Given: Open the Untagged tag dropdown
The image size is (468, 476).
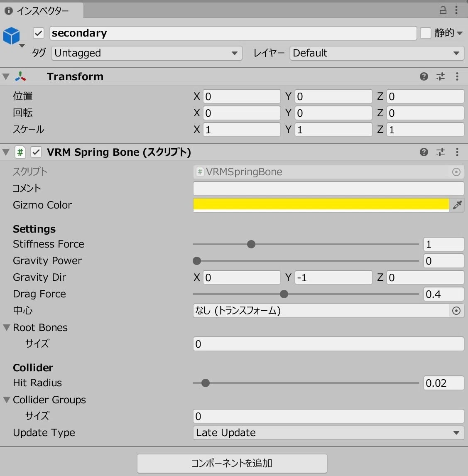Looking at the screenshot, I should (147, 53).
